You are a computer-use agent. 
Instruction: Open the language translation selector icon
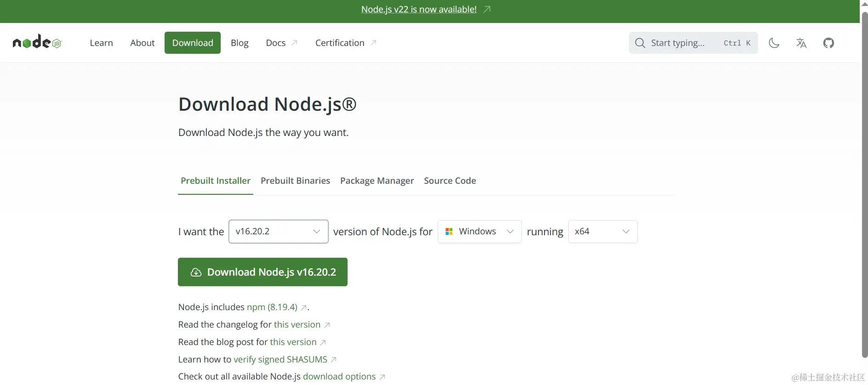[x=801, y=43]
